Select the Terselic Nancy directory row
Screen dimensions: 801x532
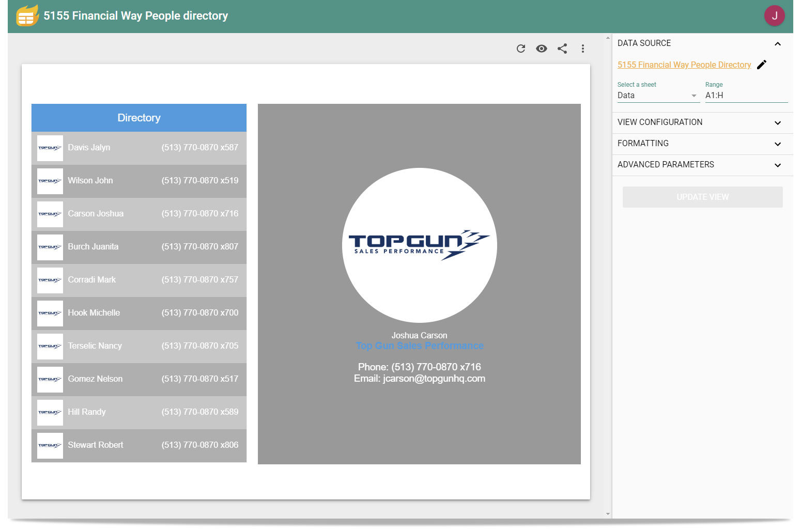tap(139, 347)
